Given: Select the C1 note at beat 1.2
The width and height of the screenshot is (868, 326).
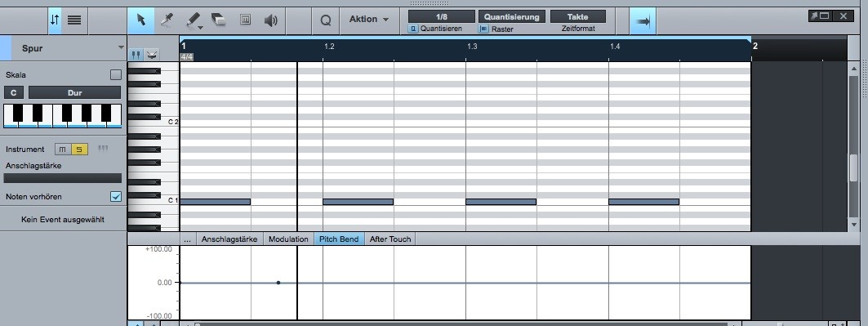Looking at the screenshot, I should tap(358, 202).
